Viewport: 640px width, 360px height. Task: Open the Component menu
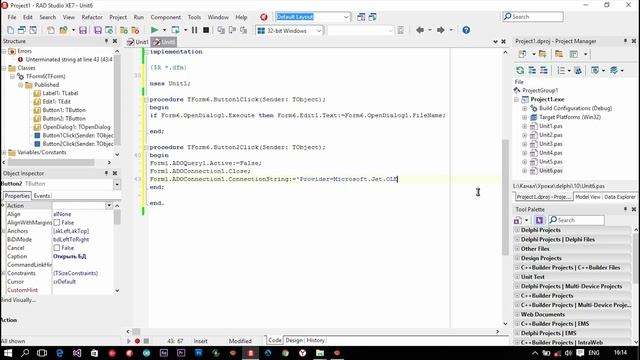[x=165, y=17]
